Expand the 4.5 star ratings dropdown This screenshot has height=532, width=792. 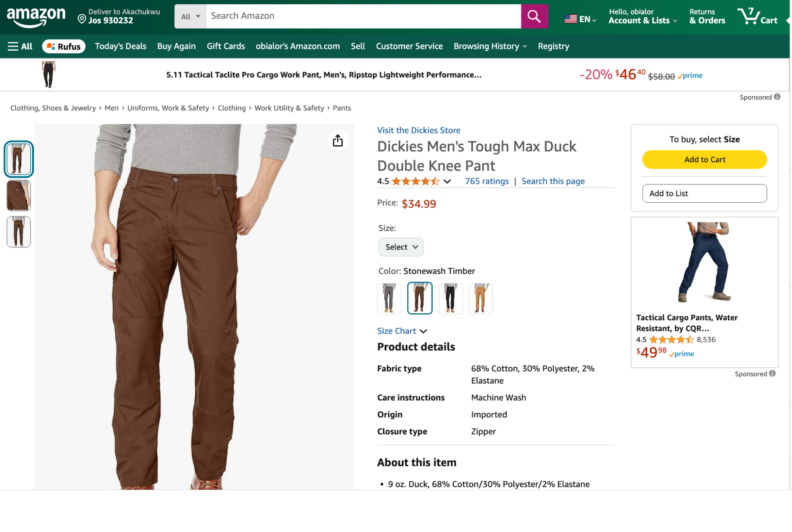click(447, 181)
